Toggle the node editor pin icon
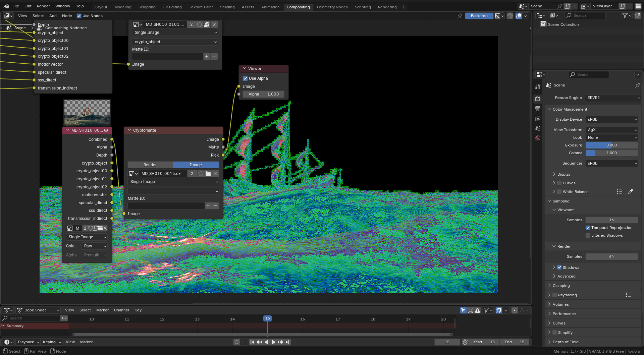 tap(460, 16)
